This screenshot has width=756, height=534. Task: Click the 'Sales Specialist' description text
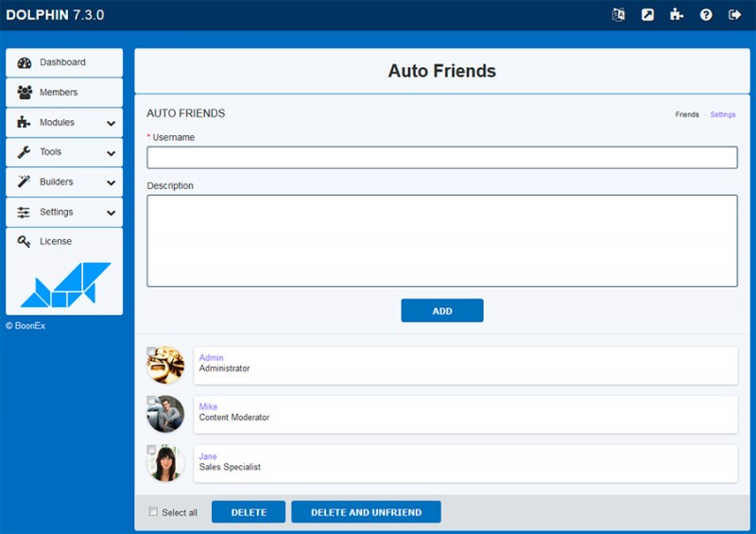[230, 467]
